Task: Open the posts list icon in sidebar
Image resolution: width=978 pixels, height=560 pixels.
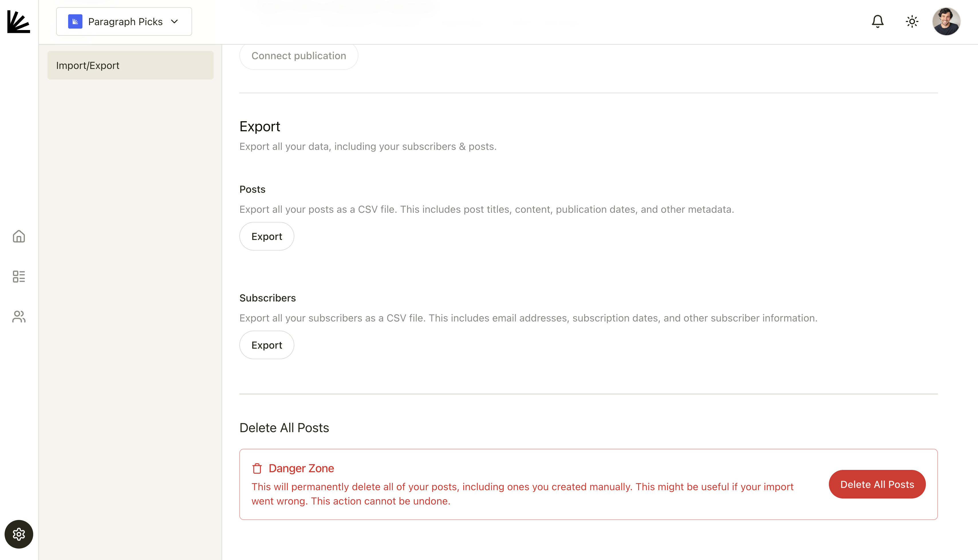Action: [19, 276]
